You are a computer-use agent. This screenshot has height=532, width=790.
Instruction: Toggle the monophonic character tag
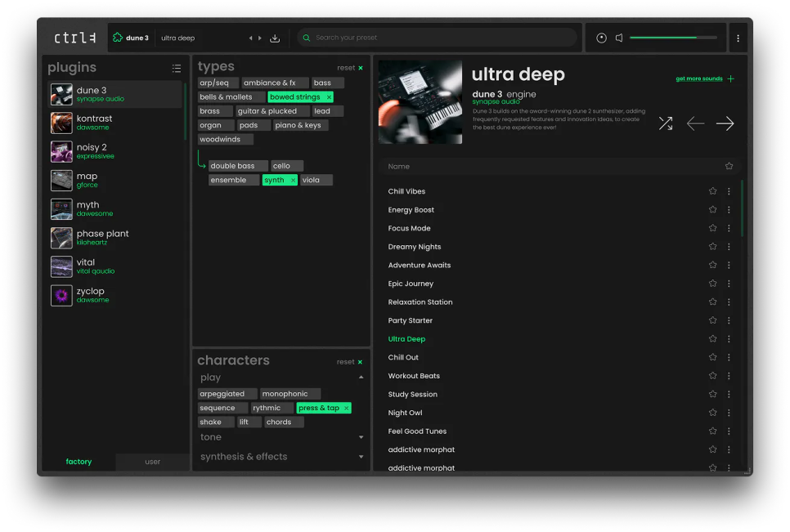pos(290,394)
